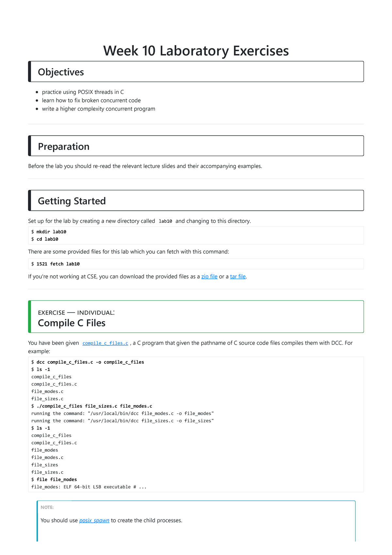Screen dimensions: 392x555
Task: Open the compile_c_files.c source link
Action: (105, 343)
